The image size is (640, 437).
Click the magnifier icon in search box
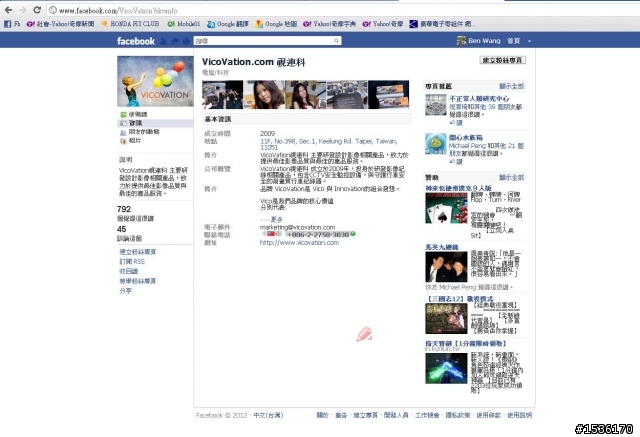pos(336,41)
